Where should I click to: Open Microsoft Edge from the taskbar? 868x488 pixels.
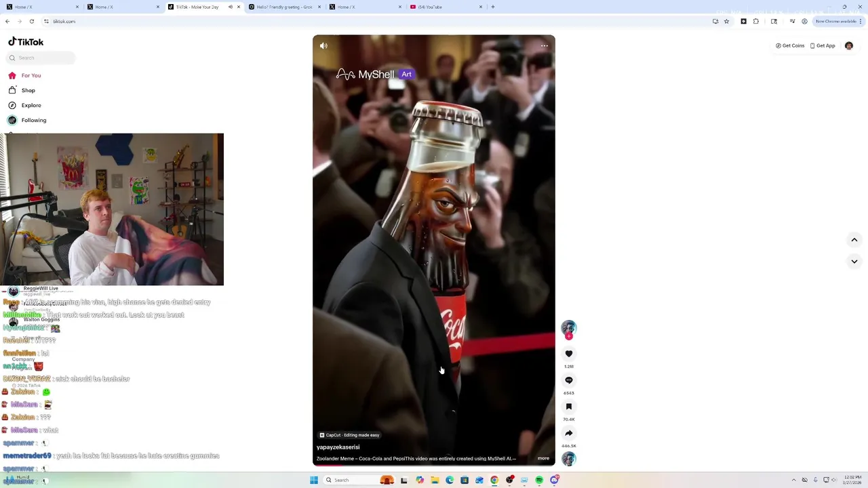(x=450, y=480)
